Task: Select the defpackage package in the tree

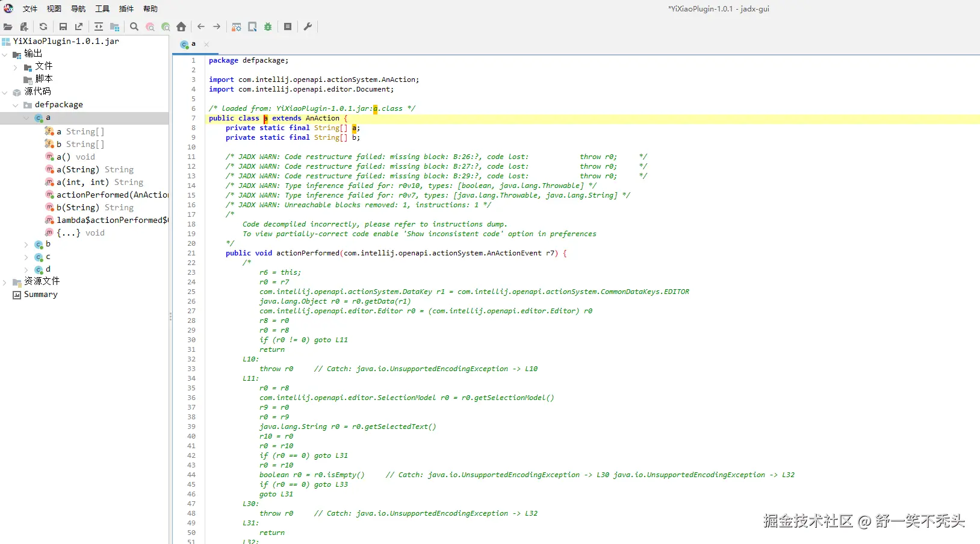Action: tap(59, 105)
